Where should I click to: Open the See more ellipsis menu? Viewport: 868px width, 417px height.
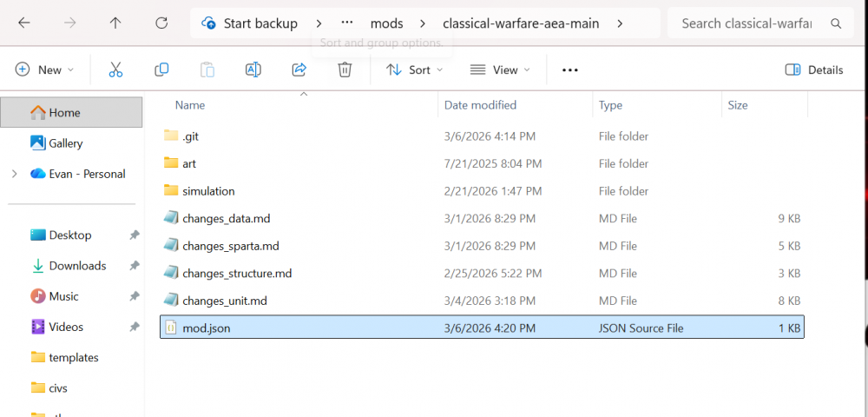570,69
